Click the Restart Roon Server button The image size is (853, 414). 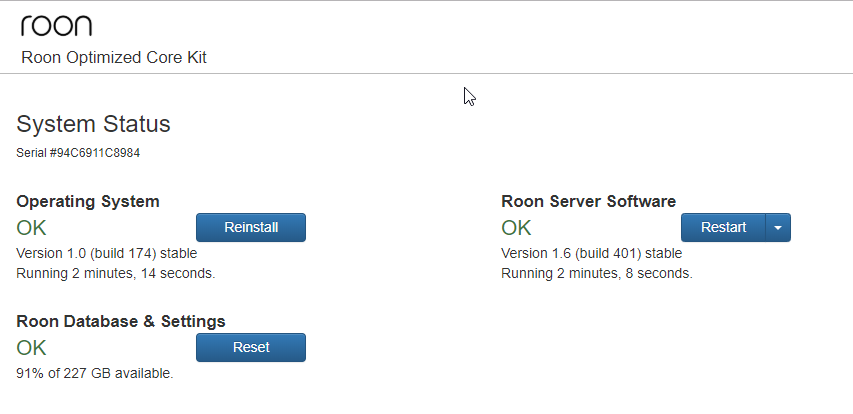tap(723, 227)
